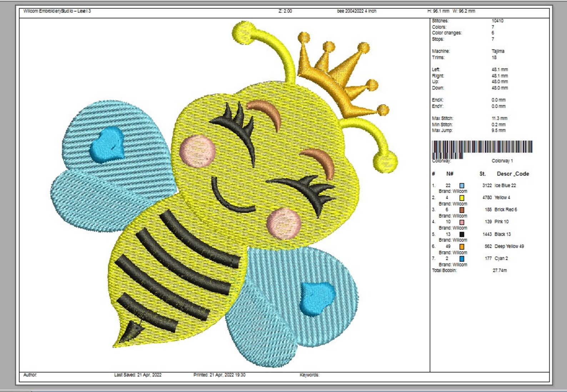Click the Max Jump value '9.5 mm'
Screen dimensions: 567x392
(x=498, y=131)
